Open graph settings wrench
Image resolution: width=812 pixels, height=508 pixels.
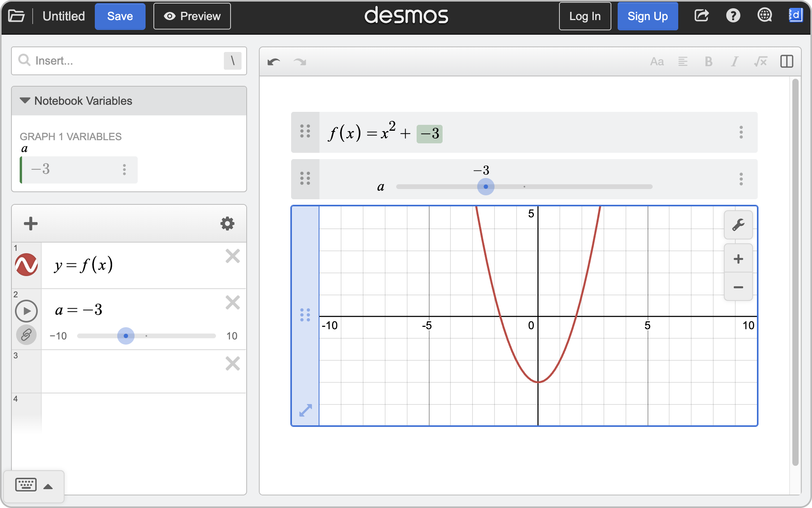tap(738, 225)
